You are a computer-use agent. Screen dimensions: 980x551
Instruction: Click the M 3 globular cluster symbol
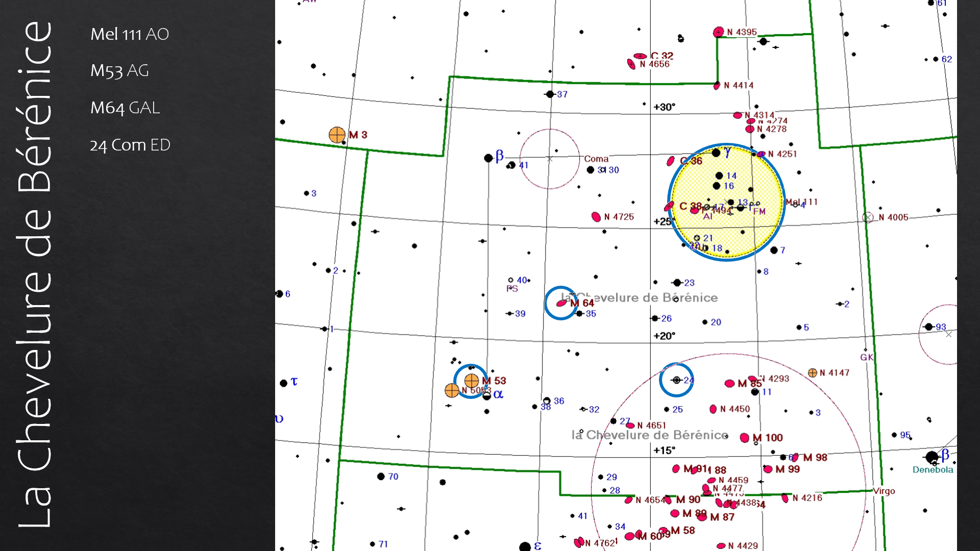coord(337,135)
